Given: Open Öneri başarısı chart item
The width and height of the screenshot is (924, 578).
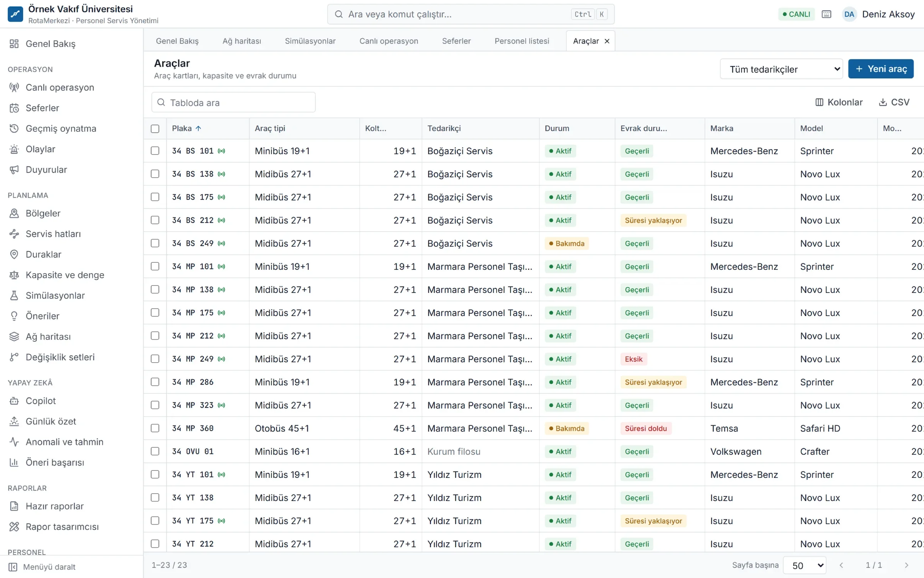Looking at the screenshot, I should click(72, 462).
